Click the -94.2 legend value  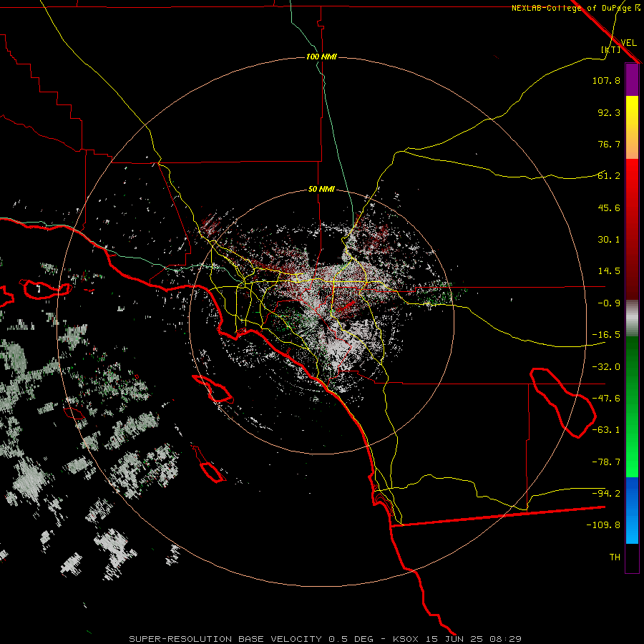(606, 494)
